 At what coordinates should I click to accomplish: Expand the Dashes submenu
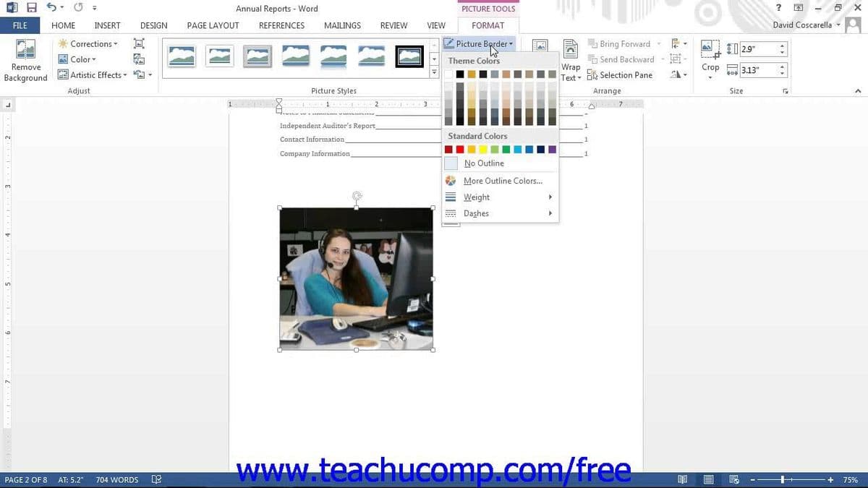tap(500, 213)
